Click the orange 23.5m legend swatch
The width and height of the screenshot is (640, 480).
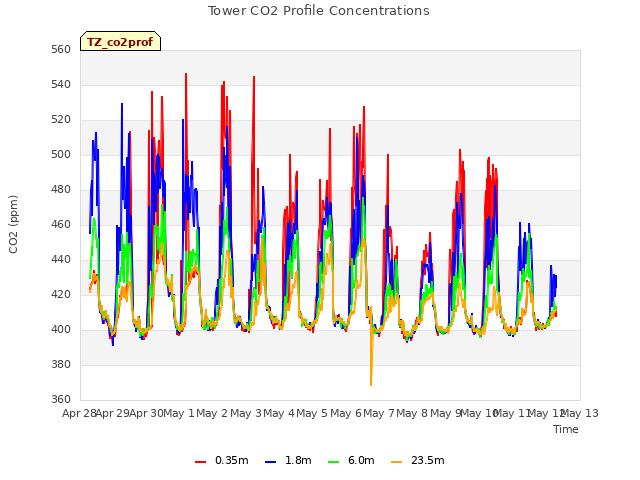coord(396,462)
